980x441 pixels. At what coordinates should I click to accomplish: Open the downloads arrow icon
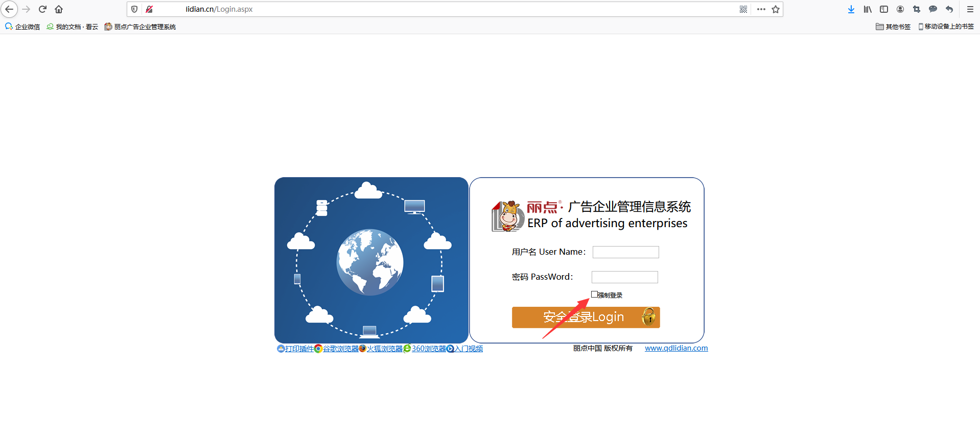(851, 9)
